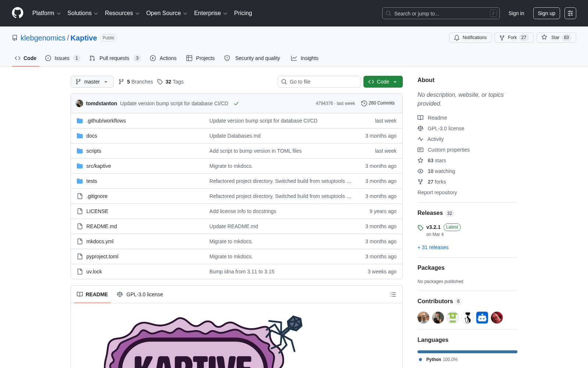Open the 260 Commits history

[x=378, y=103]
